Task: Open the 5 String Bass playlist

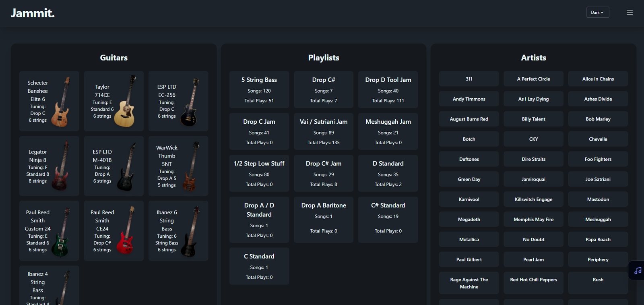Action: pyautogui.click(x=259, y=89)
